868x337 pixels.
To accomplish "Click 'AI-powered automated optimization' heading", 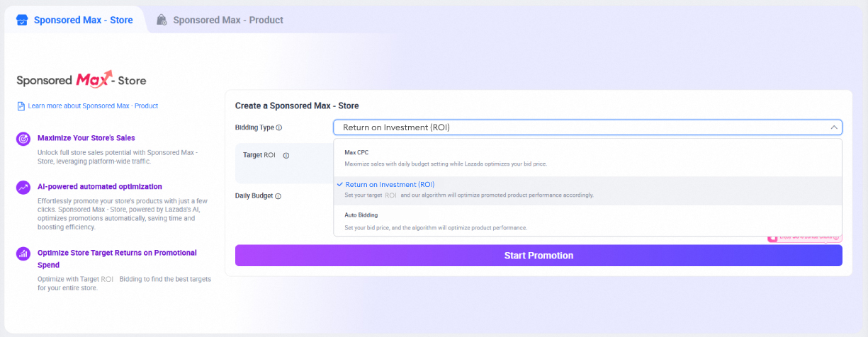I will (x=100, y=187).
